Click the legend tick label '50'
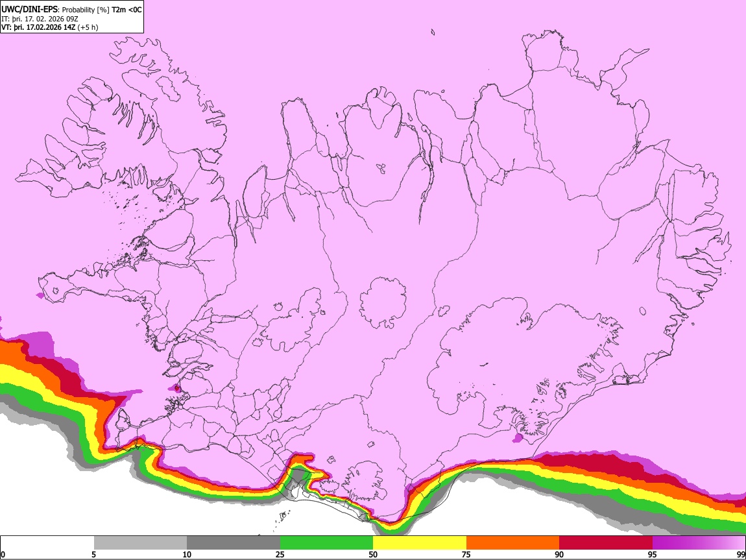This screenshot has width=746, height=560. coord(373,555)
